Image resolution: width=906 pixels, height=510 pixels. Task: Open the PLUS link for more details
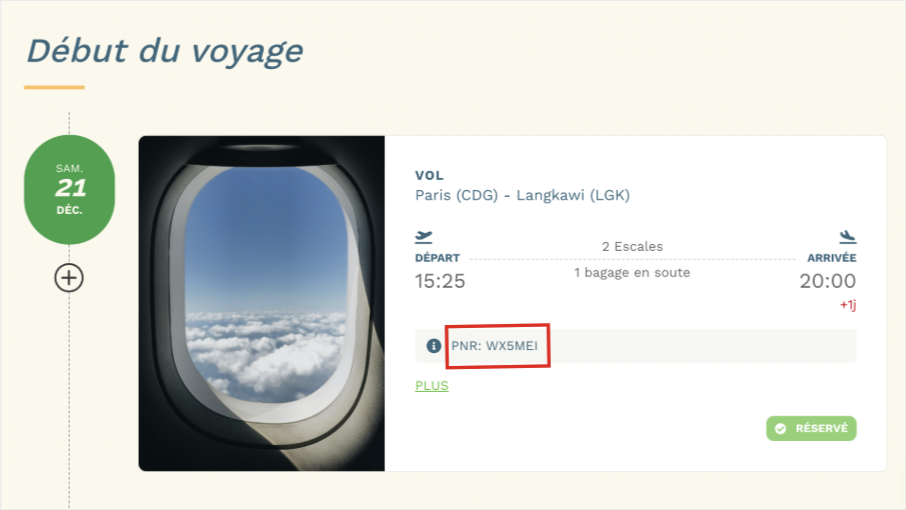click(432, 386)
